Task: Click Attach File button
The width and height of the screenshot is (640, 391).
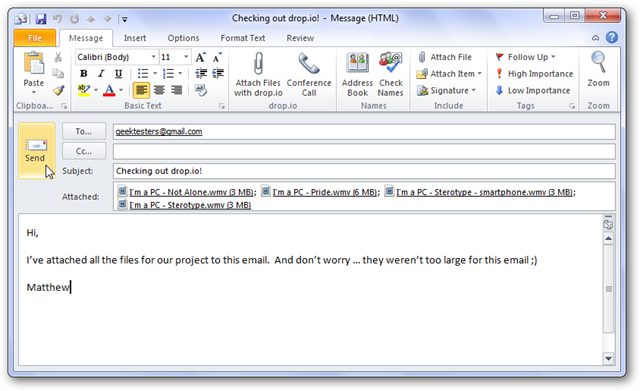Action: coord(444,57)
